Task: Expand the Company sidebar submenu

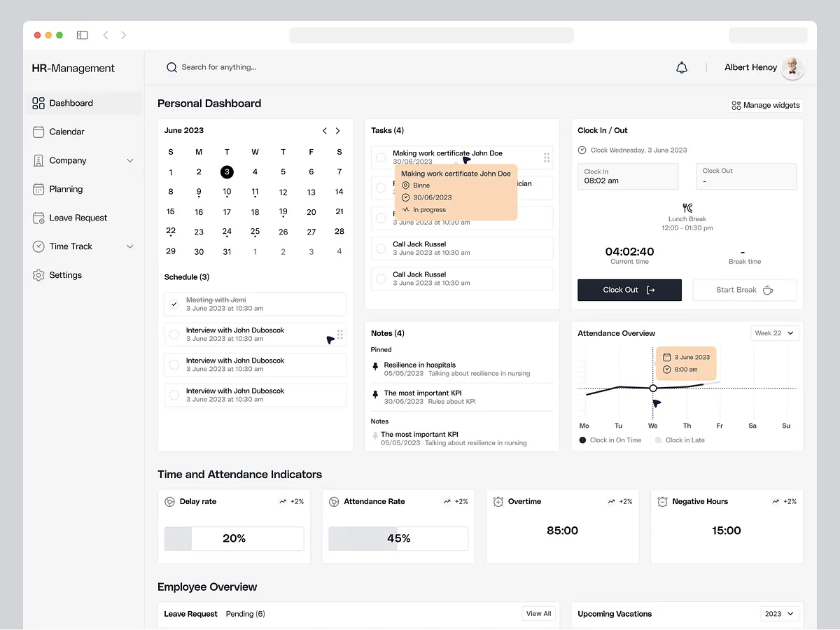Action: click(x=129, y=160)
